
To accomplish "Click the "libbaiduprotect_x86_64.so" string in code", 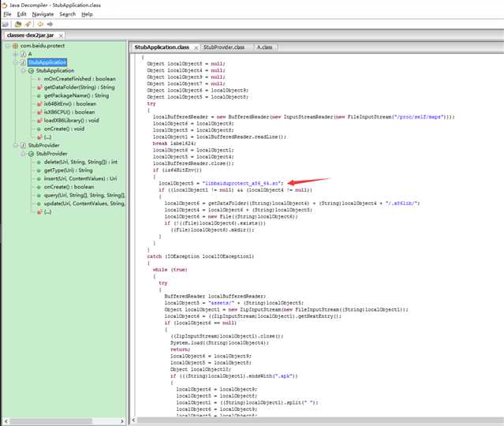I will click(x=241, y=183).
